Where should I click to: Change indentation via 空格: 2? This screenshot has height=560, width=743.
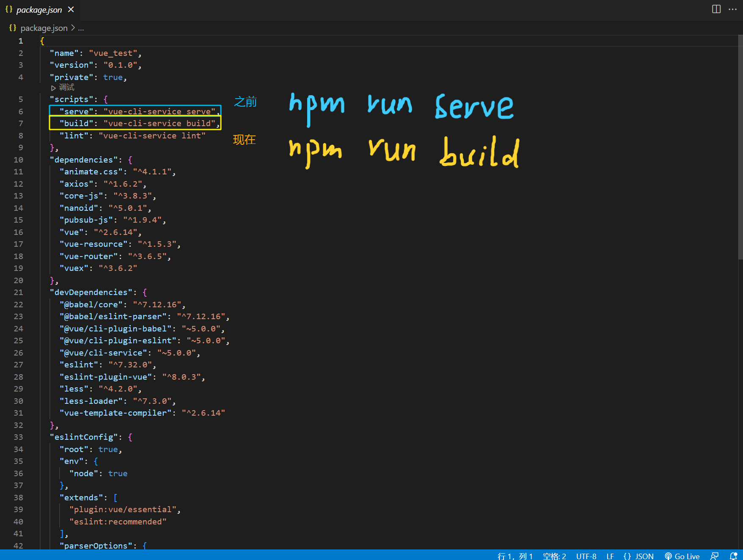click(x=554, y=556)
